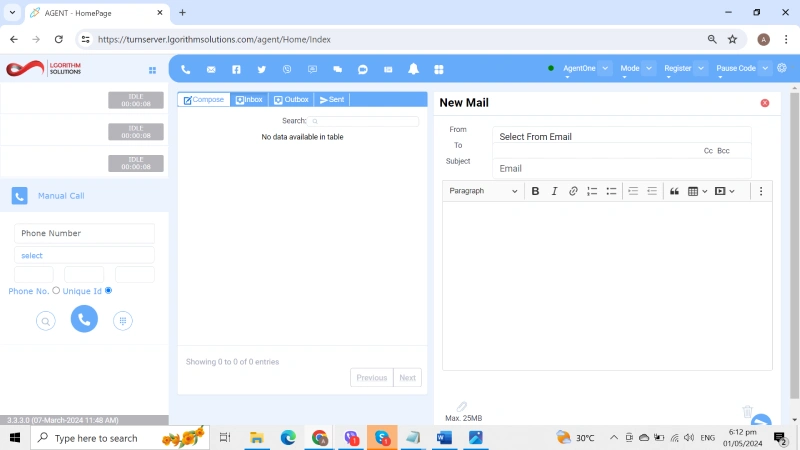The image size is (800, 450).
Task: Click the Facebook icon in top toolbar
Action: point(236,69)
